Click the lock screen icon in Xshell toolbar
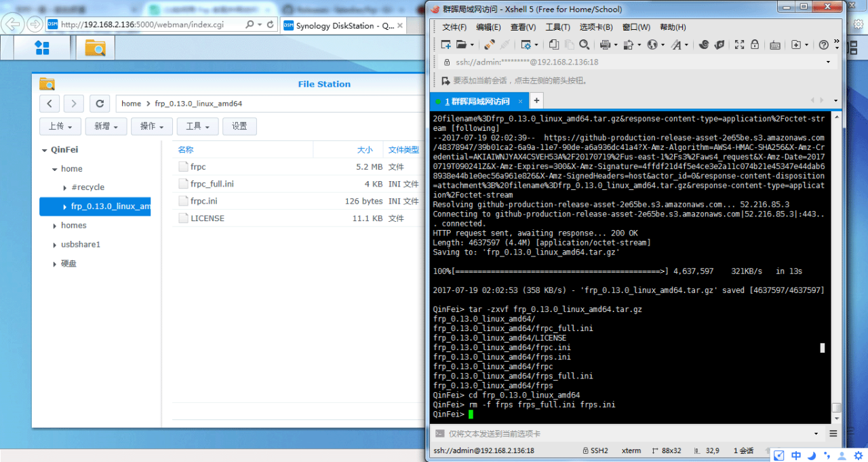 click(755, 45)
